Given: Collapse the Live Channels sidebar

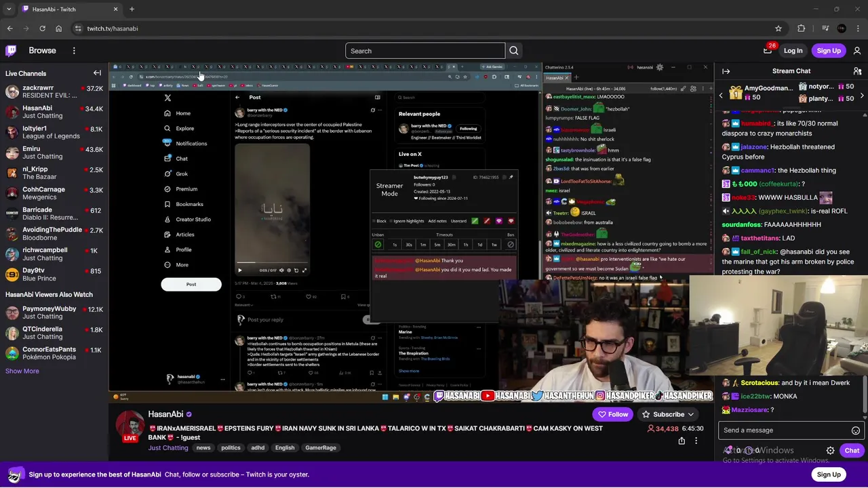Looking at the screenshot, I should [97, 73].
